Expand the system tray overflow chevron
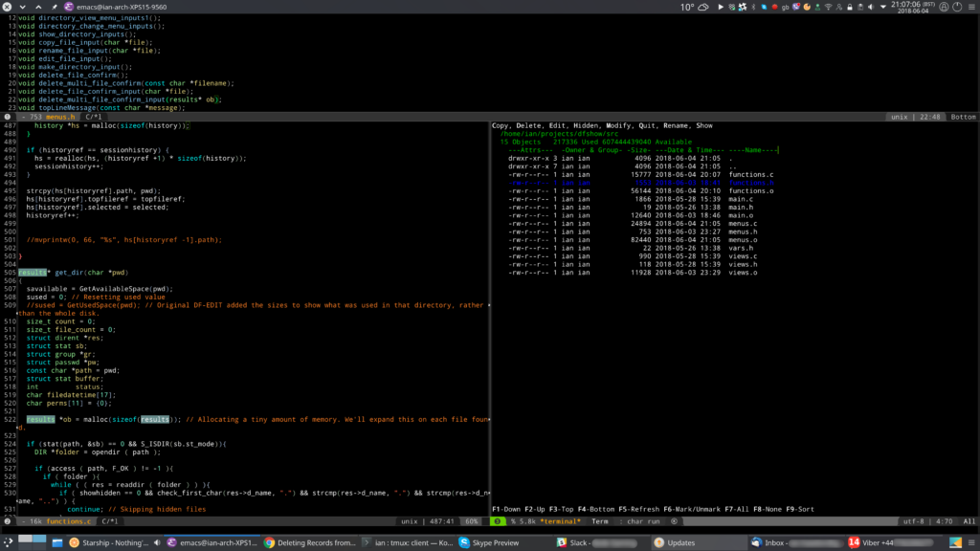Viewport: 980px width, 551px height. [881, 9]
